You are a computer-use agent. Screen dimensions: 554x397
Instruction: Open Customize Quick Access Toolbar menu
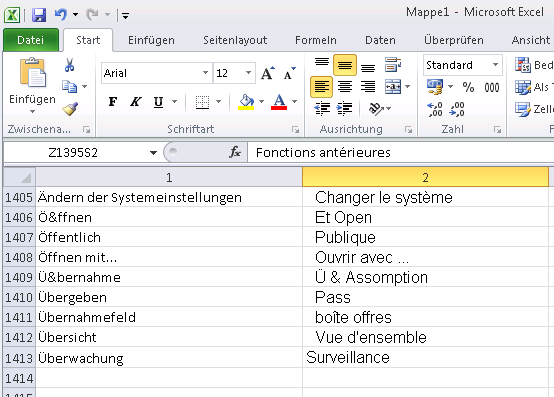pos(125,15)
